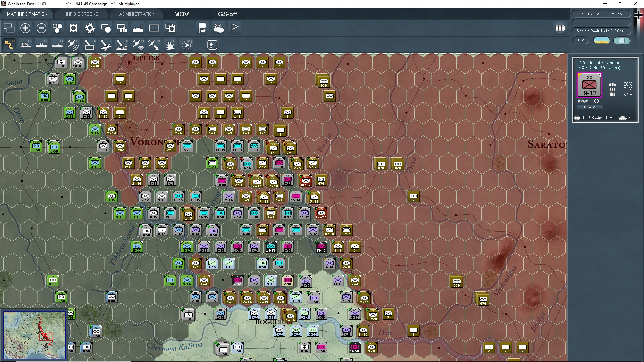Select F7 bomb airfield mode
Viewport: 644px width, 362px height.
(106, 45)
